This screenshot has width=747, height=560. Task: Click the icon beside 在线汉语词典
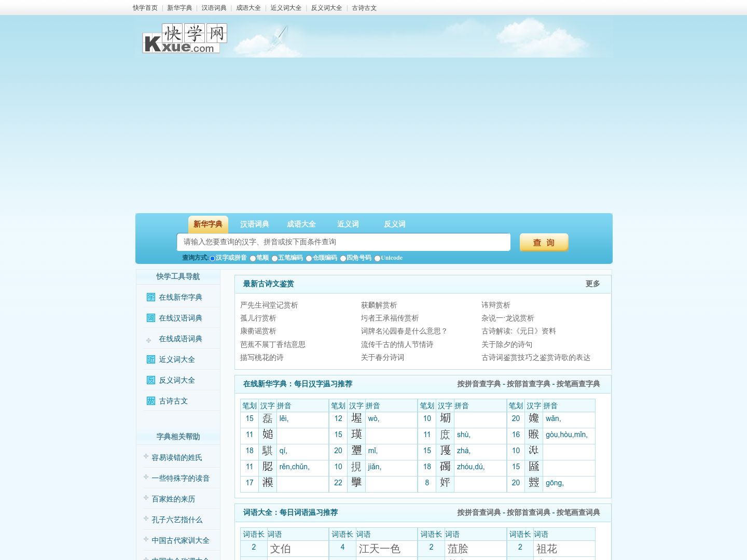click(151, 318)
